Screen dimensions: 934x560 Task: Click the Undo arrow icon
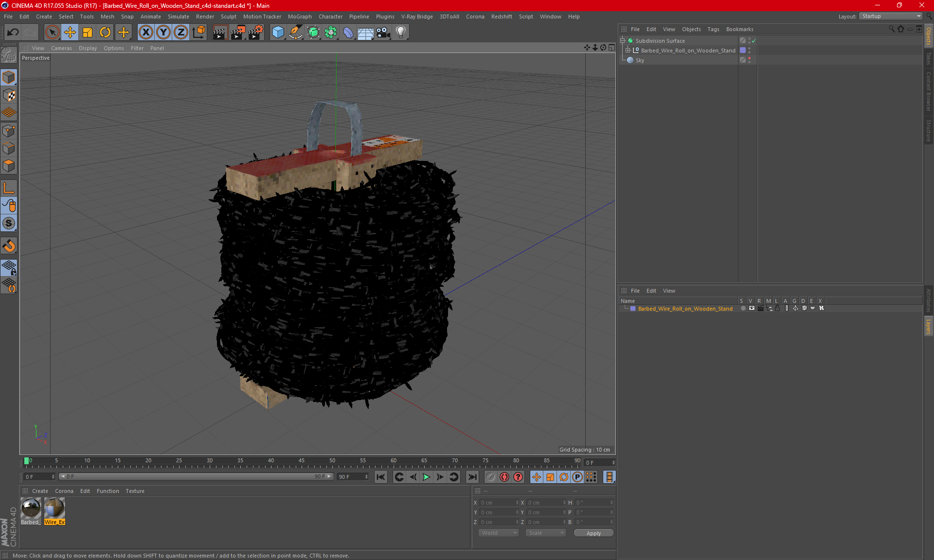click(13, 32)
